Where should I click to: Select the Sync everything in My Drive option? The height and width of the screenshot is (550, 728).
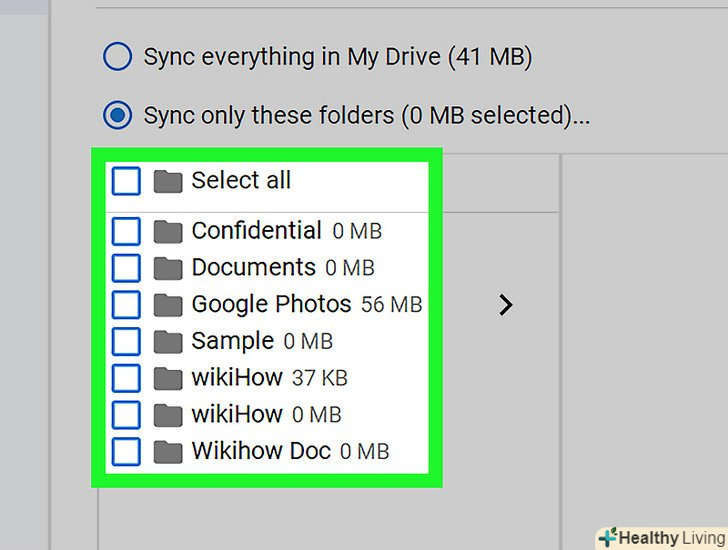(x=118, y=57)
